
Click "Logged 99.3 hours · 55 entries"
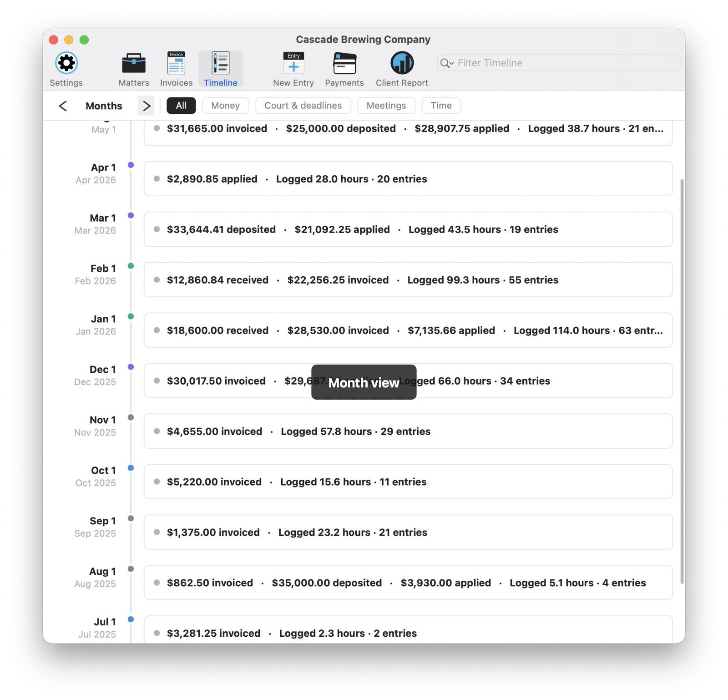(483, 280)
